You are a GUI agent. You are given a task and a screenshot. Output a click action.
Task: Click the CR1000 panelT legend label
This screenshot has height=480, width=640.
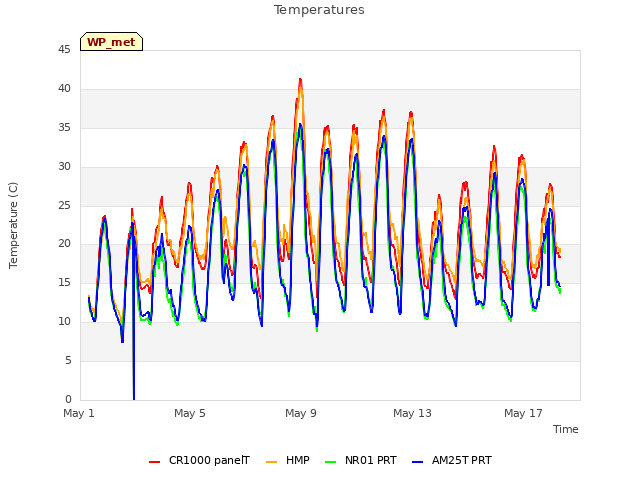pos(209,460)
